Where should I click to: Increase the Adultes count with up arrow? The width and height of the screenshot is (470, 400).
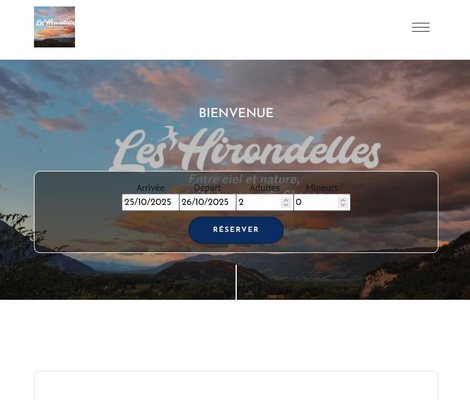[x=286, y=200]
